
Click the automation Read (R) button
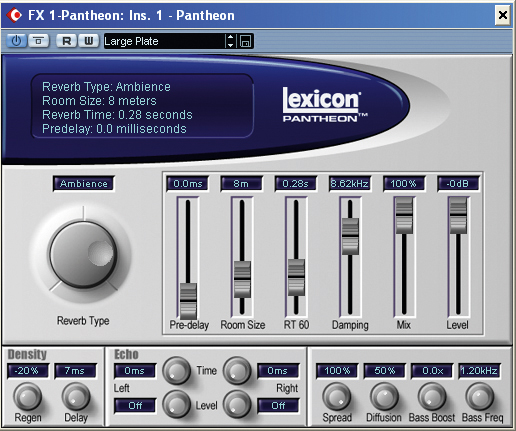point(66,41)
